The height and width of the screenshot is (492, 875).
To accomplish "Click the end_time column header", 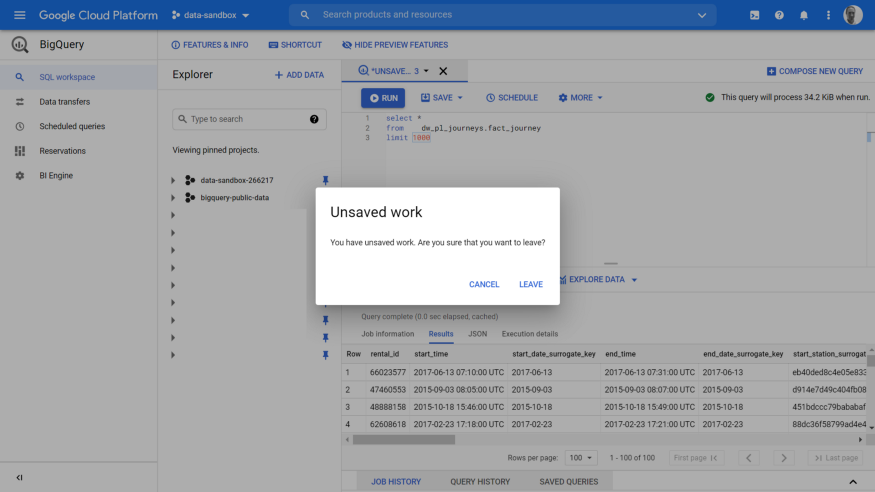I will click(620, 354).
